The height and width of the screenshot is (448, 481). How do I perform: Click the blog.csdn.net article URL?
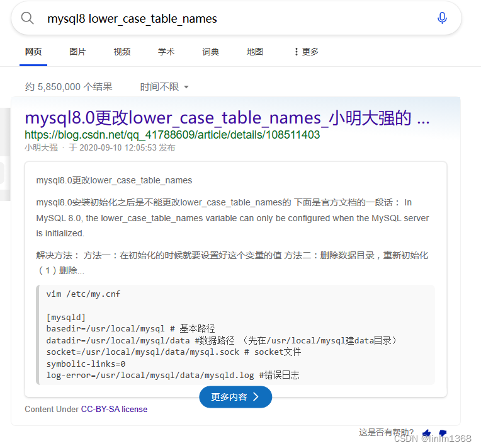[172, 135]
